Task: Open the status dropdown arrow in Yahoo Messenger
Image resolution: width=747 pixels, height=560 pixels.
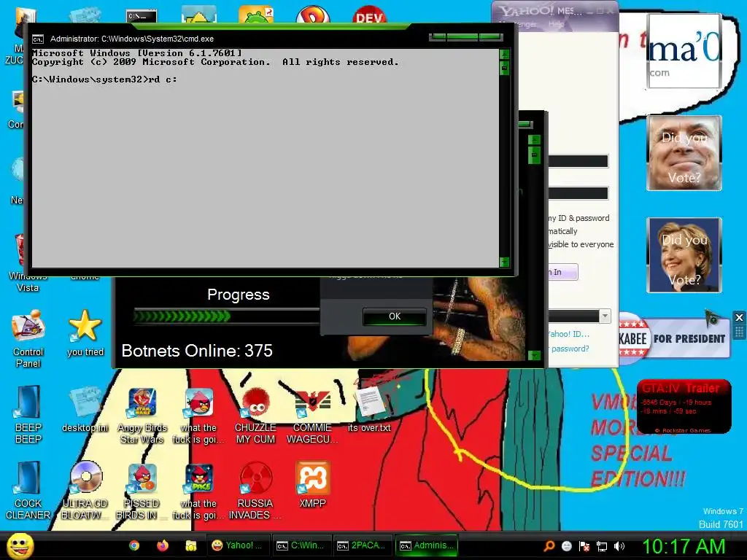Action: (x=605, y=316)
